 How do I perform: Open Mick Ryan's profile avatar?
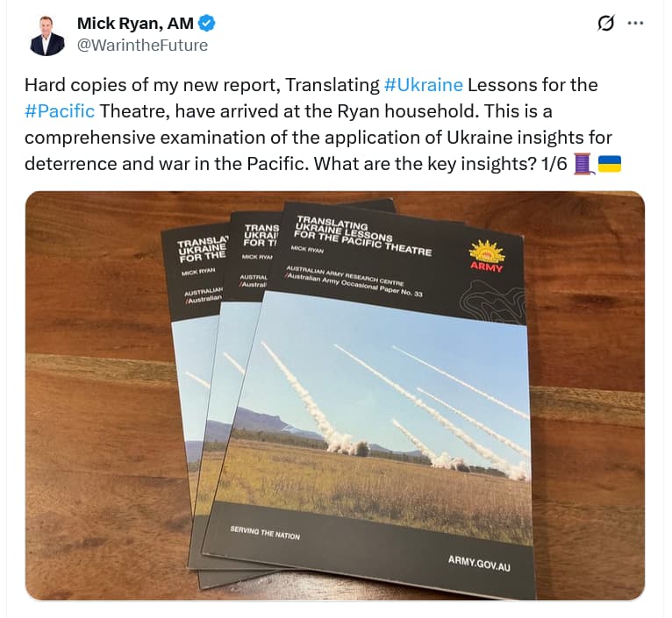point(47,36)
